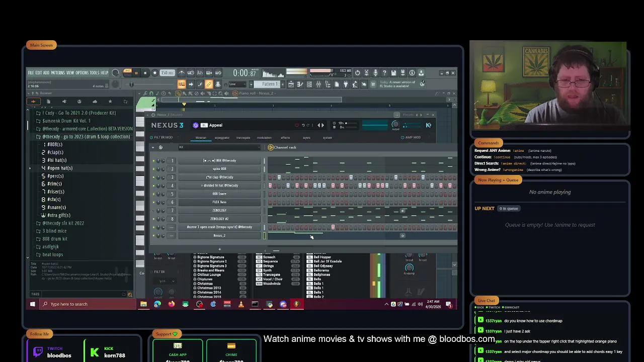Select Nexus 3 layers tab

[306, 138]
